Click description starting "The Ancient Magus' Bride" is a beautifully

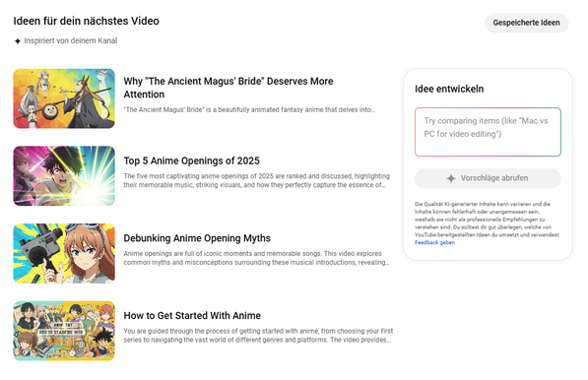[249, 110]
